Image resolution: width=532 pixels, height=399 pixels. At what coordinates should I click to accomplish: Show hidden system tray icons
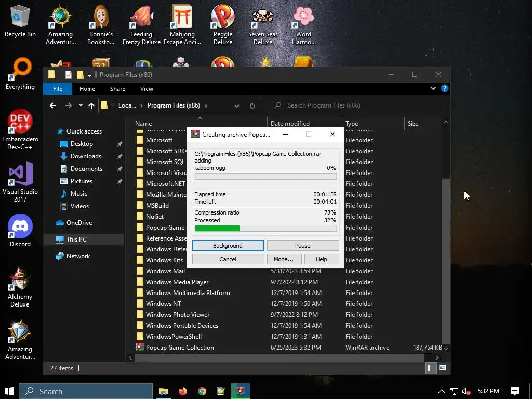[x=442, y=391]
